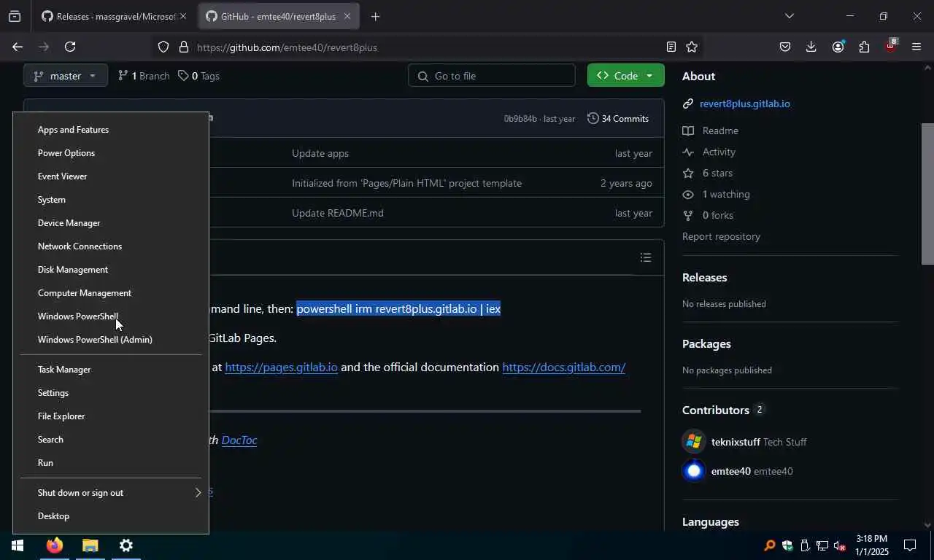Show the taskbar clock calendar

click(x=871, y=545)
